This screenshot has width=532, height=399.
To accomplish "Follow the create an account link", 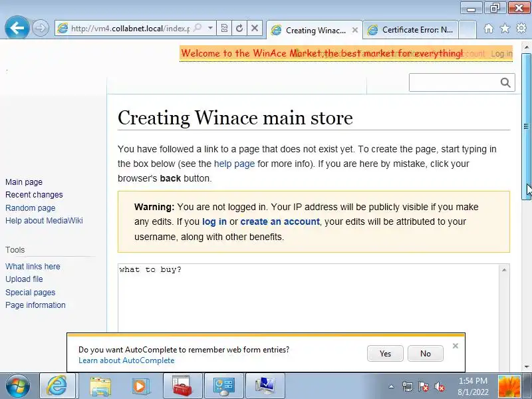I will click(280, 221).
